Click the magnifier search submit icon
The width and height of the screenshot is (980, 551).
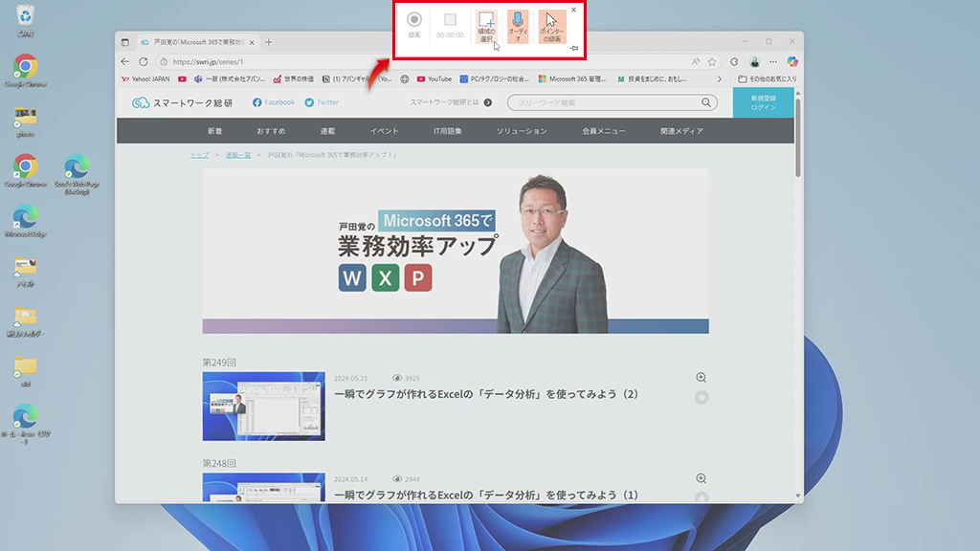pos(706,102)
